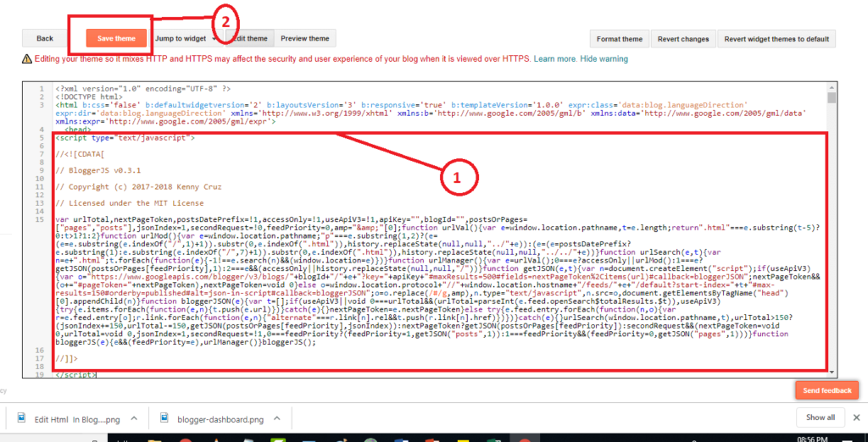
Task: Click the Hide warning link
Action: coord(604,58)
